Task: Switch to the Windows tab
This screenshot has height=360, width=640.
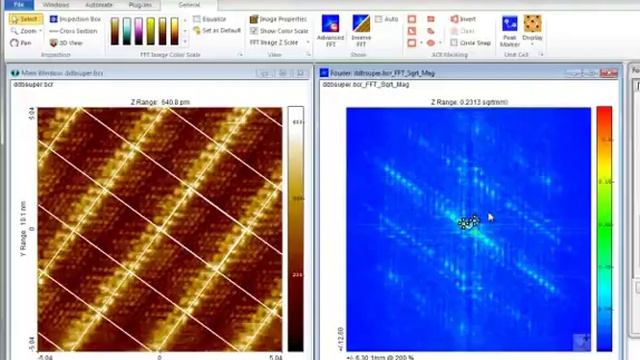Action: click(x=56, y=5)
